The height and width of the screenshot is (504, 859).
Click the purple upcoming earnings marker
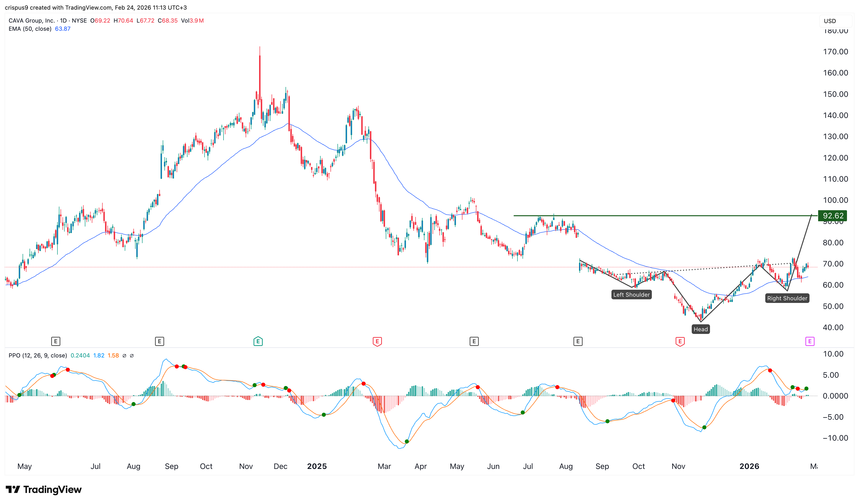[x=809, y=341]
